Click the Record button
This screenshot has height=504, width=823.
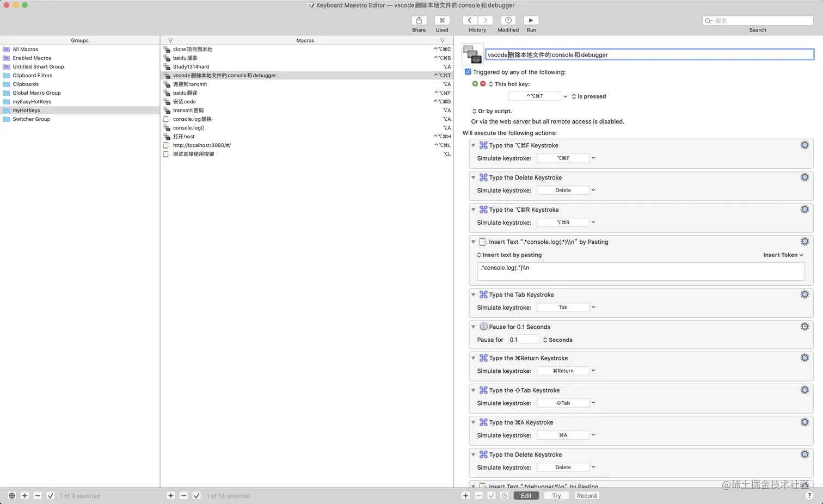(x=587, y=496)
